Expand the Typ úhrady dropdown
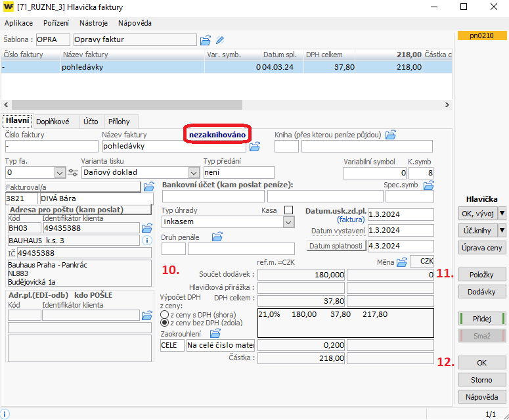 (288, 222)
